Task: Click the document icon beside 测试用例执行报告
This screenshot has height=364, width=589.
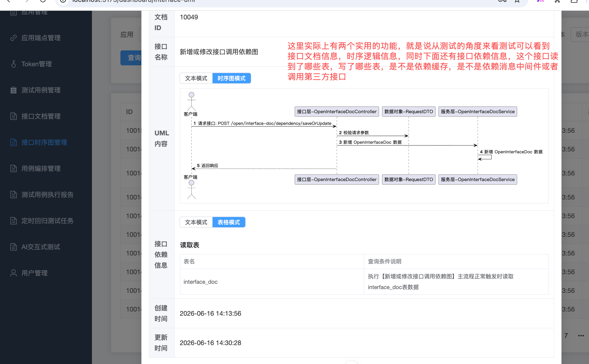Action: (x=14, y=195)
